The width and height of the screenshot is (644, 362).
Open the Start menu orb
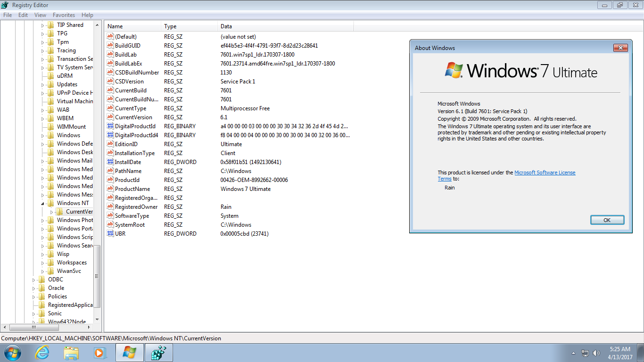point(13,353)
